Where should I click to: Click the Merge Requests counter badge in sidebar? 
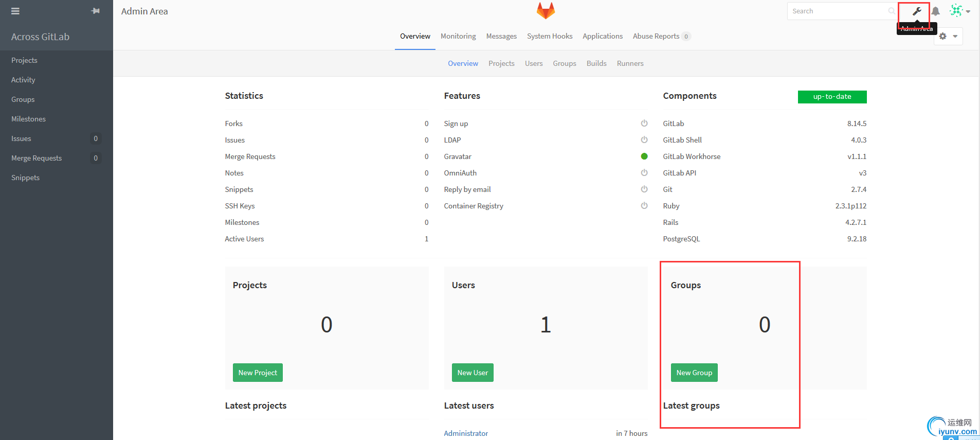(x=96, y=158)
